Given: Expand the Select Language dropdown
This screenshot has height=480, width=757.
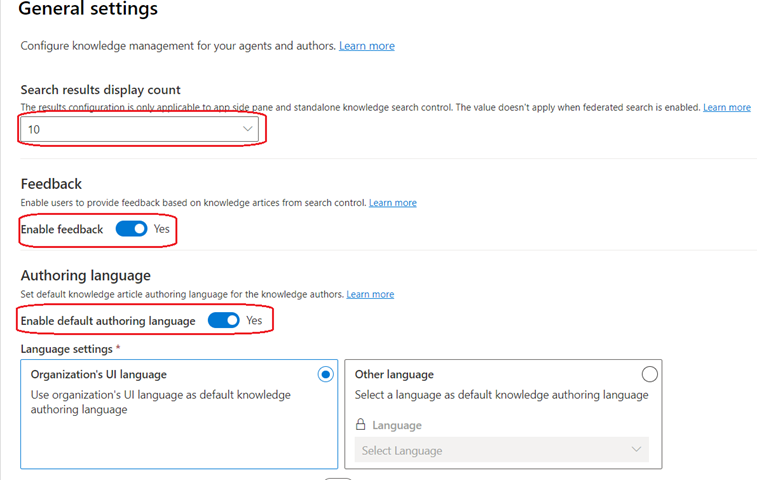Looking at the screenshot, I should 502,450.
